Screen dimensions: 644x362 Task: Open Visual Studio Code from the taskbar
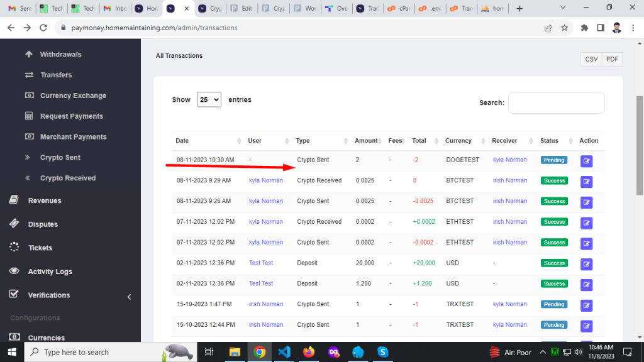(x=284, y=352)
